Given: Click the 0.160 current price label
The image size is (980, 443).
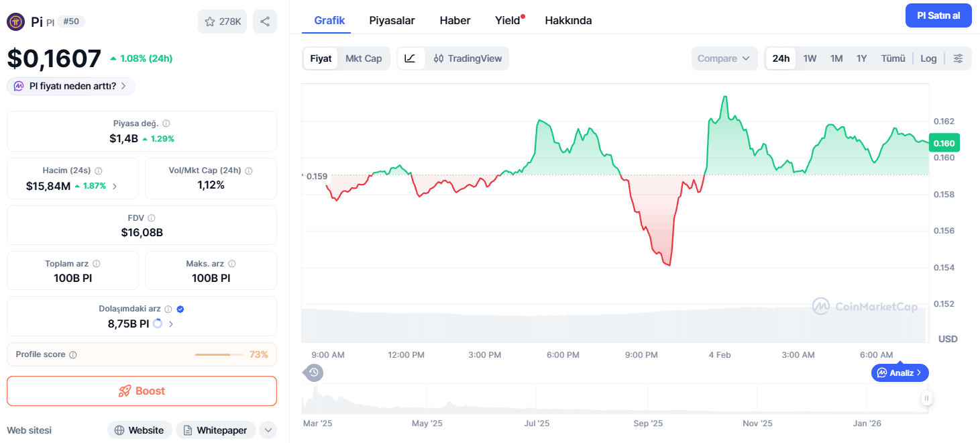Looking at the screenshot, I should [944, 143].
